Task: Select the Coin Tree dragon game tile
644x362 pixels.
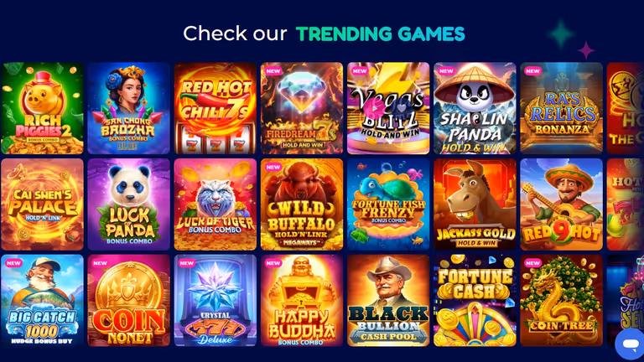Action: pos(562,301)
